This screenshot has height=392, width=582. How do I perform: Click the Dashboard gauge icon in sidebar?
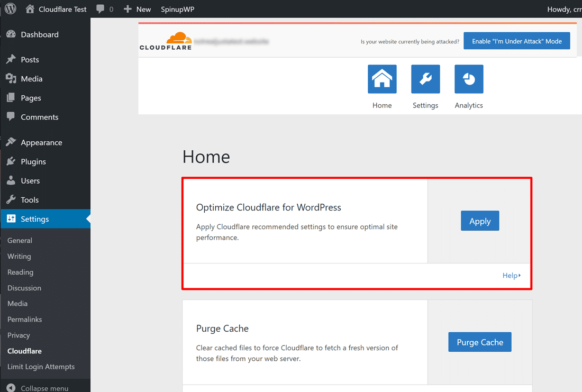click(x=11, y=34)
